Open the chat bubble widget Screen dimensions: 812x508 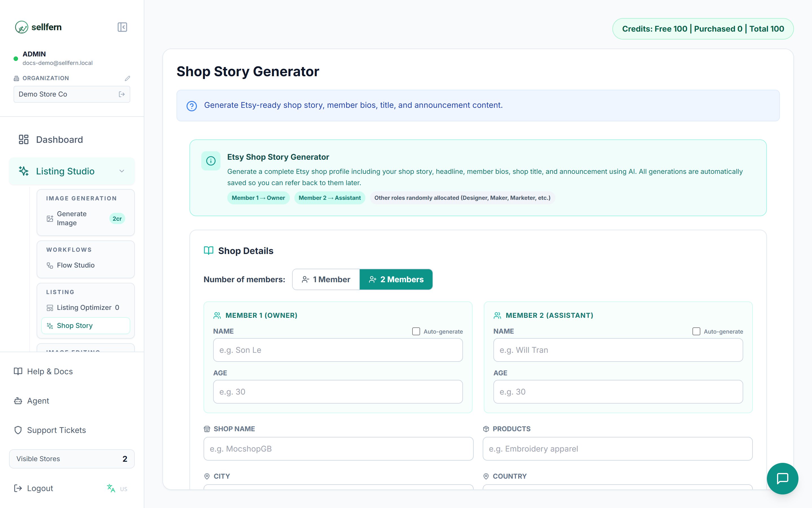click(x=782, y=478)
